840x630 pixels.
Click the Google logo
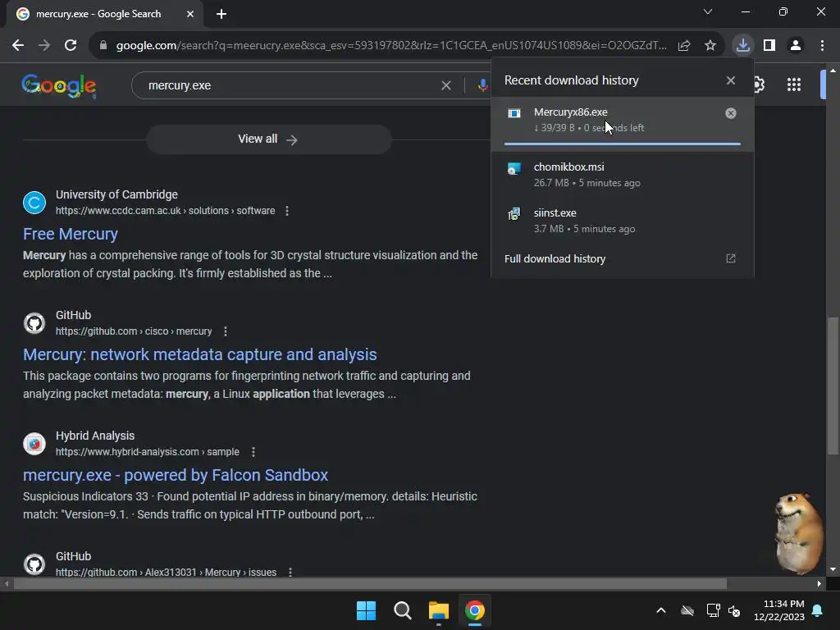point(59,85)
